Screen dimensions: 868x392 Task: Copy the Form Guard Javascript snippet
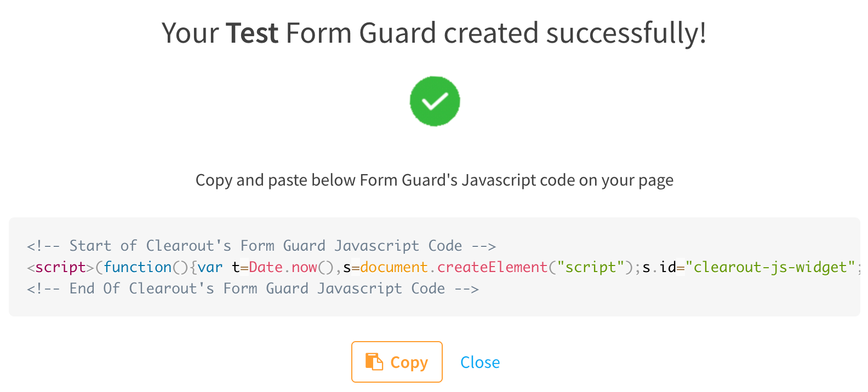click(396, 362)
